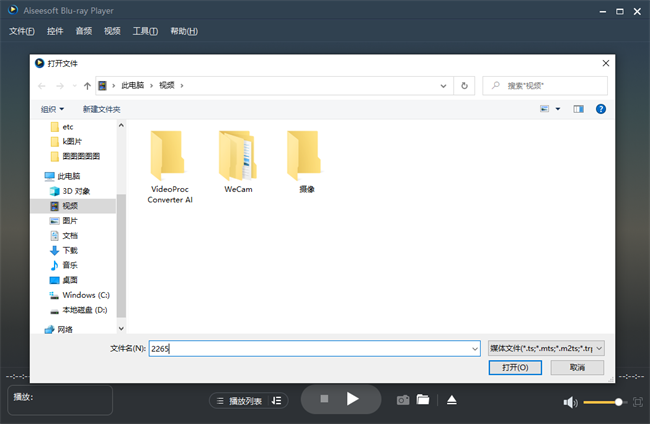Go up one folder level
This screenshot has height=424, width=650.
coord(87,86)
